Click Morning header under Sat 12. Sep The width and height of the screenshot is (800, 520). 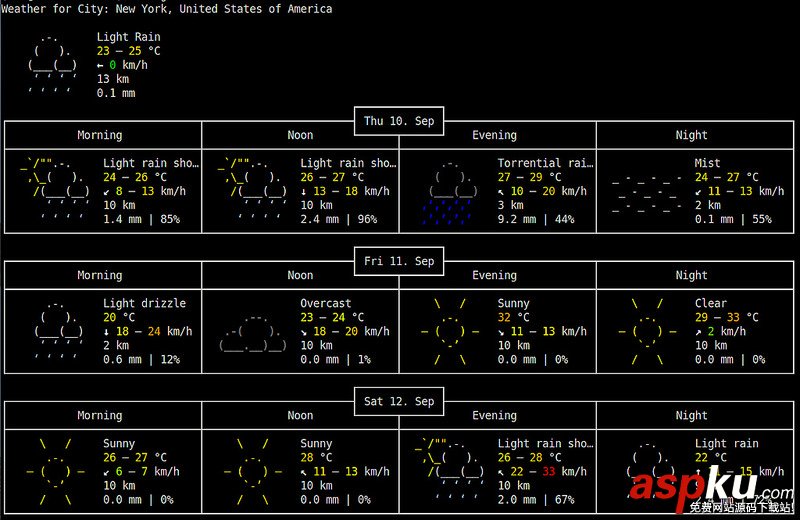(99, 415)
